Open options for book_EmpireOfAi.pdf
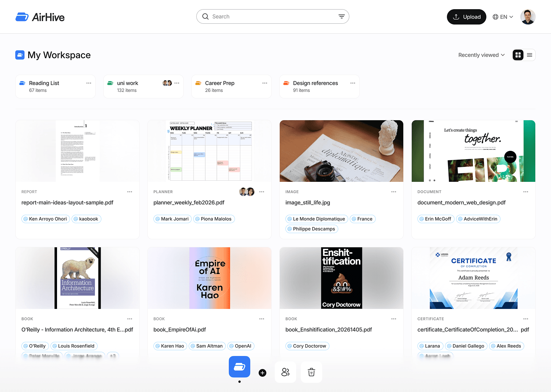The image size is (551, 392). (x=262, y=319)
